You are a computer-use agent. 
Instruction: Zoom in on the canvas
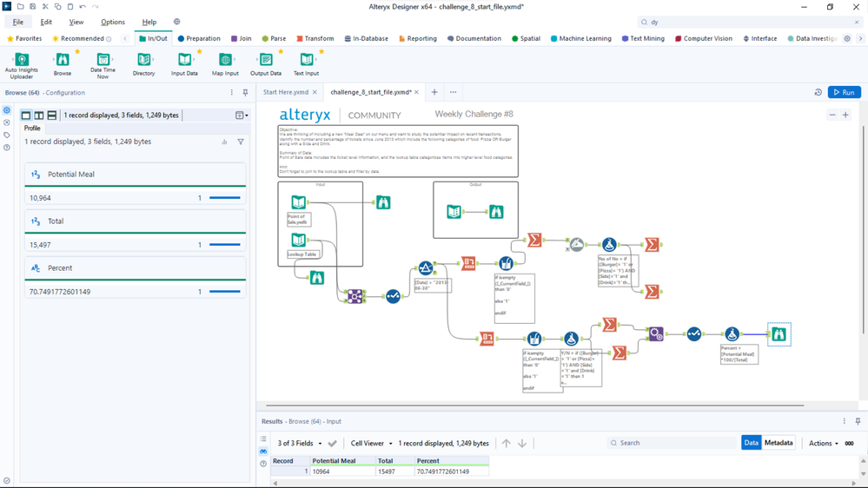[x=845, y=115]
